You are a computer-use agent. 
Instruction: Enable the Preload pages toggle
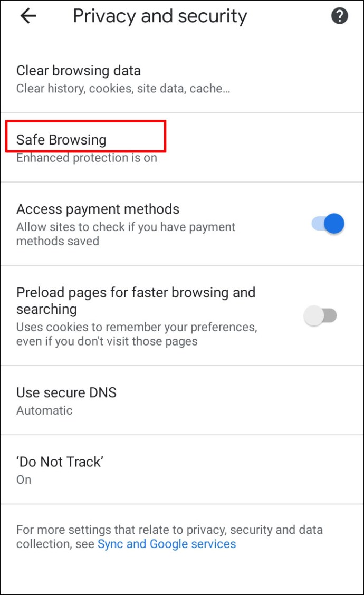tap(320, 315)
